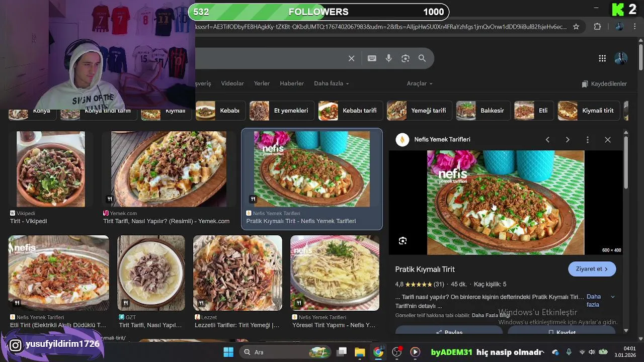This screenshot has height=362, width=644.
Task: Open the Yöresel Tirit Yapımı thumbnail
Action: [335, 273]
